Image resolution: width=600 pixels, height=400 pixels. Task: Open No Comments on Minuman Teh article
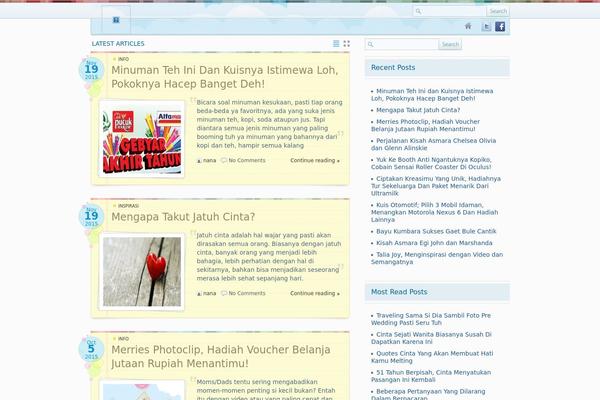pos(246,160)
